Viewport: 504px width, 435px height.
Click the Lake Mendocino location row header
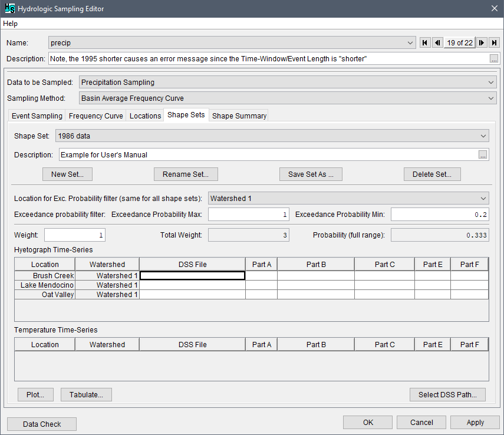click(45, 285)
